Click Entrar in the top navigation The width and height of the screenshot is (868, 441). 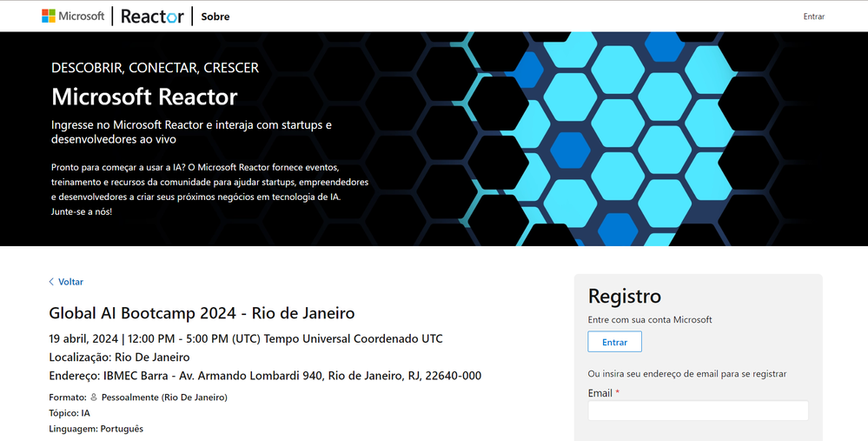tap(814, 17)
